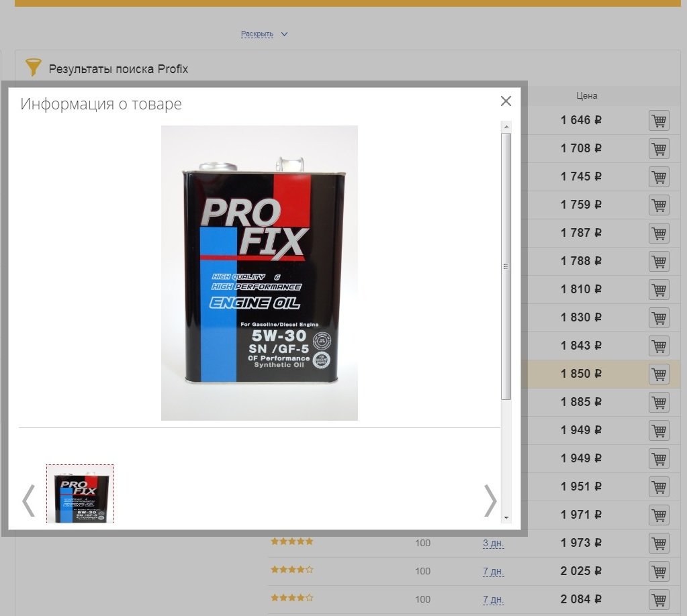Click the popup scrollbar up arrow
The width and height of the screenshot is (687, 616).
coord(506,127)
